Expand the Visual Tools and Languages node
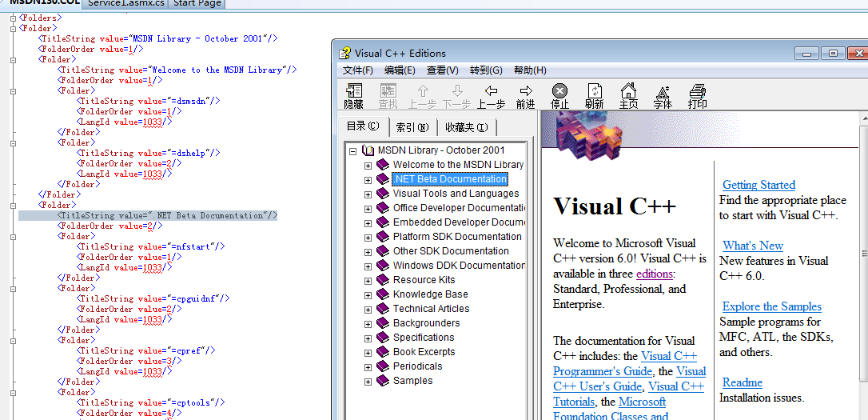 (x=368, y=194)
